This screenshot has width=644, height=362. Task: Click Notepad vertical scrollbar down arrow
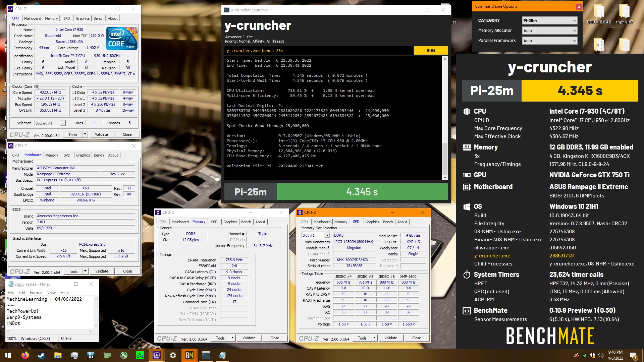pyautogui.click(x=96, y=325)
